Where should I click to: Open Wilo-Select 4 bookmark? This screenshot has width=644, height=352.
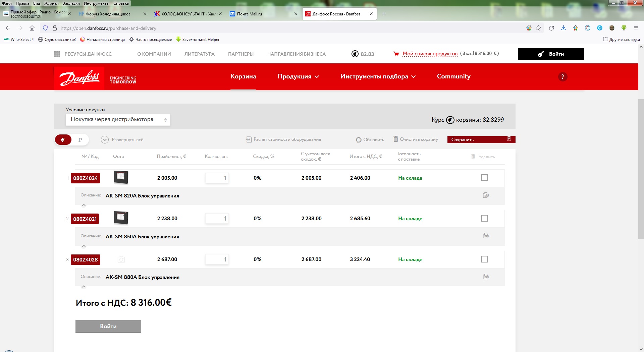(19, 40)
